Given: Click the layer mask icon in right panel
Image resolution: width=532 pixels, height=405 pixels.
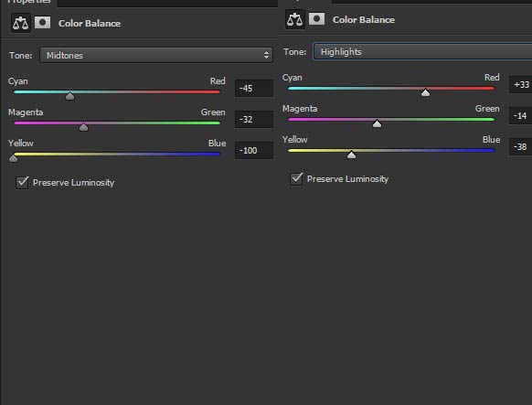Looking at the screenshot, I should (x=316, y=19).
